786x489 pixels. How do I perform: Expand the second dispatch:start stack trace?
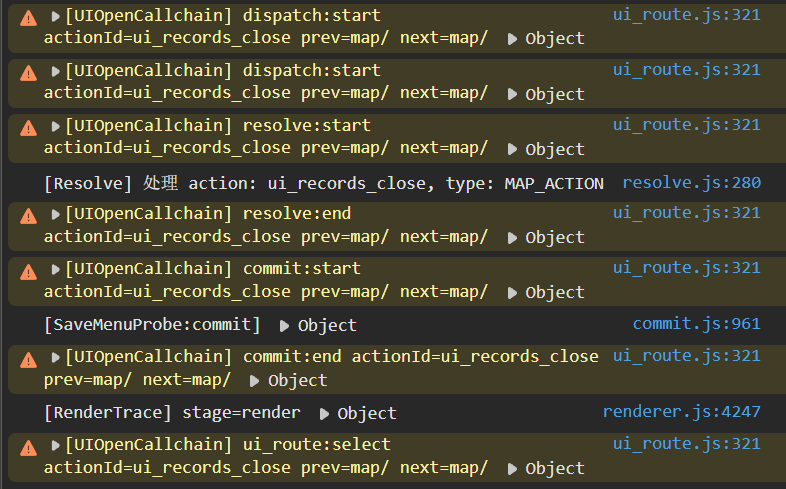(x=55, y=72)
